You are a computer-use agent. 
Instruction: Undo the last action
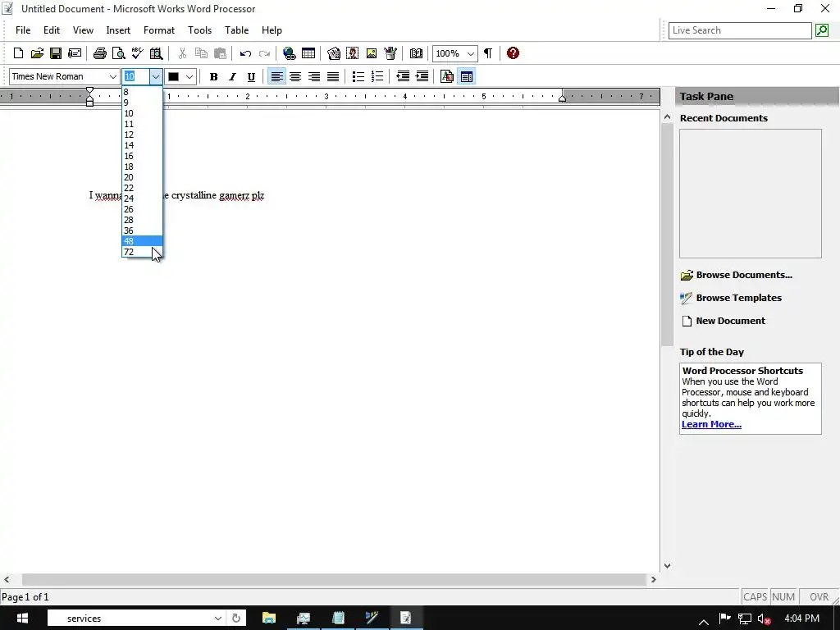(x=245, y=53)
